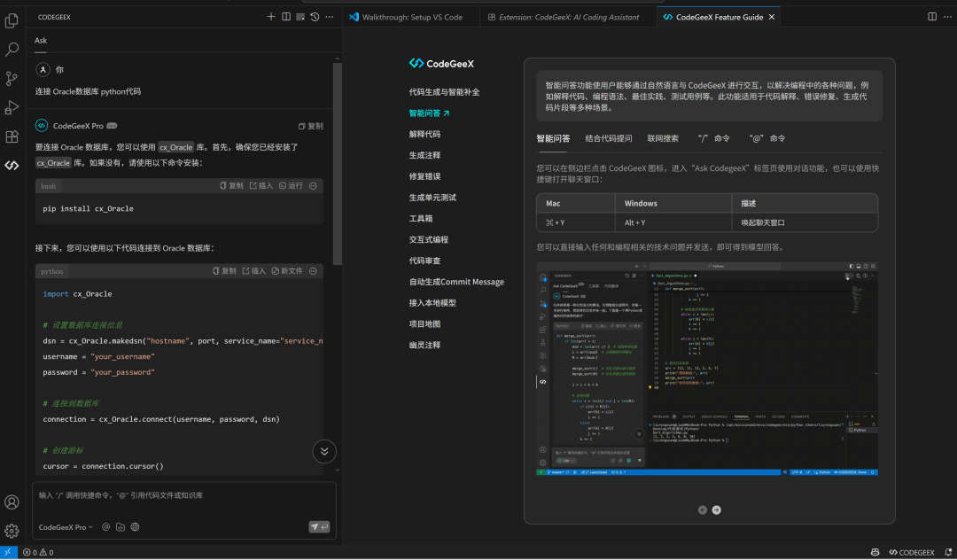Open 修复错误 guide section
This screenshot has width=957, height=560.
point(424,176)
